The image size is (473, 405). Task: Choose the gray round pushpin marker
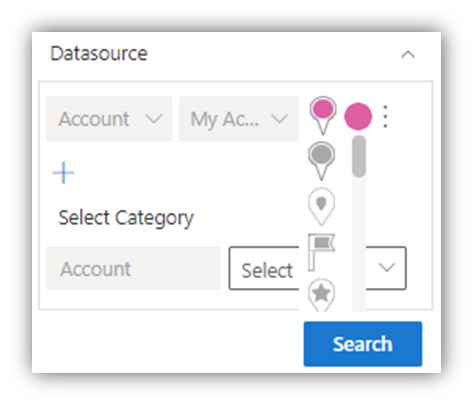tap(321, 161)
